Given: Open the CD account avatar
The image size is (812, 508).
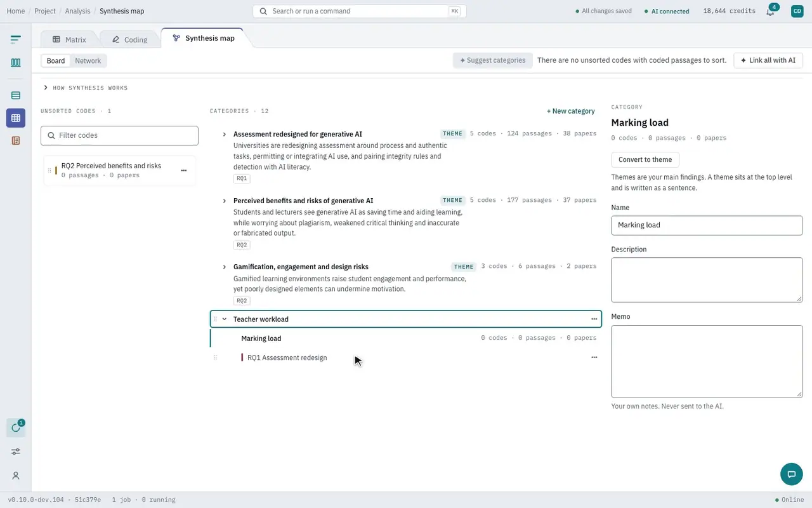Looking at the screenshot, I should 797,11.
